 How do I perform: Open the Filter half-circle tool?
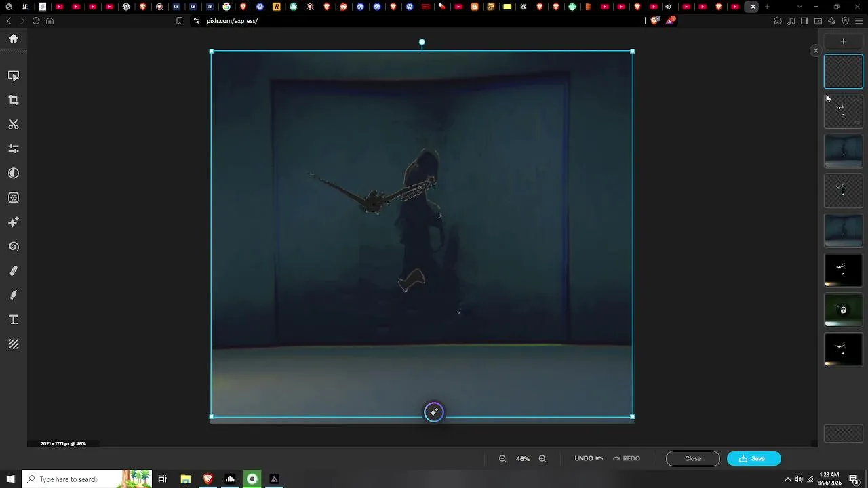point(14,174)
